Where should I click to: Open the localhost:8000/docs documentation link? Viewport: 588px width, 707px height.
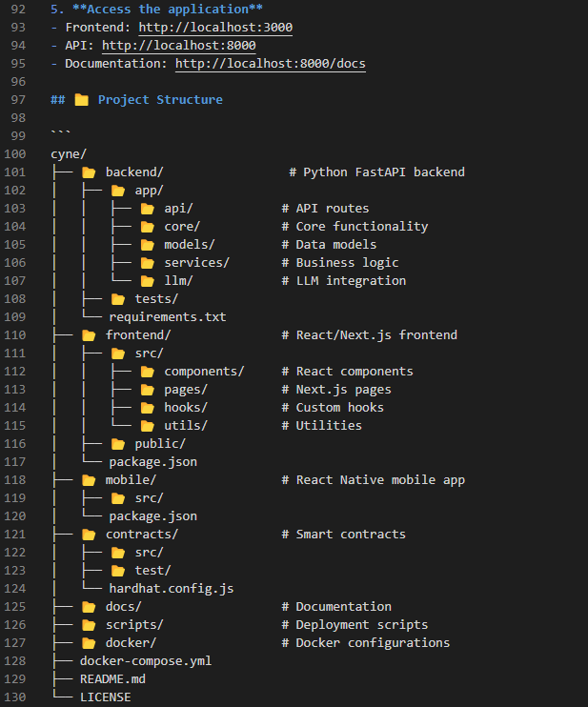click(x=271, y=64)
